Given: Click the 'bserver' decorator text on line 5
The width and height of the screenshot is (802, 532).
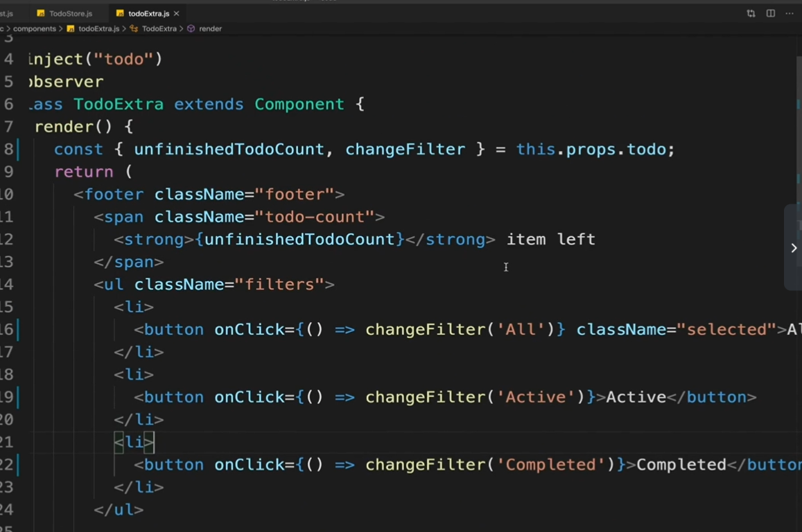Looking at the screenshot, I should click(x=66, y=82).
